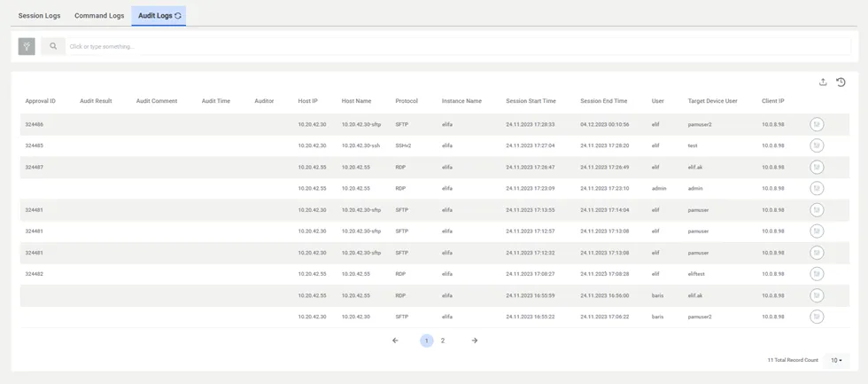Viewport: 868px width, 384px height.
Task: Sort by Protocol column header
Action: pyautogui.click(x=407, y=101)
